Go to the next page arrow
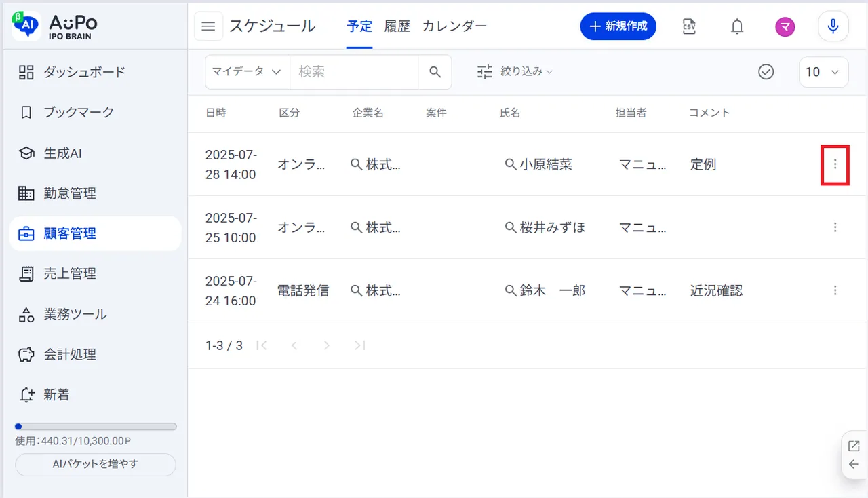Screen dimensions: 868x498 click(x=327, y=345)
